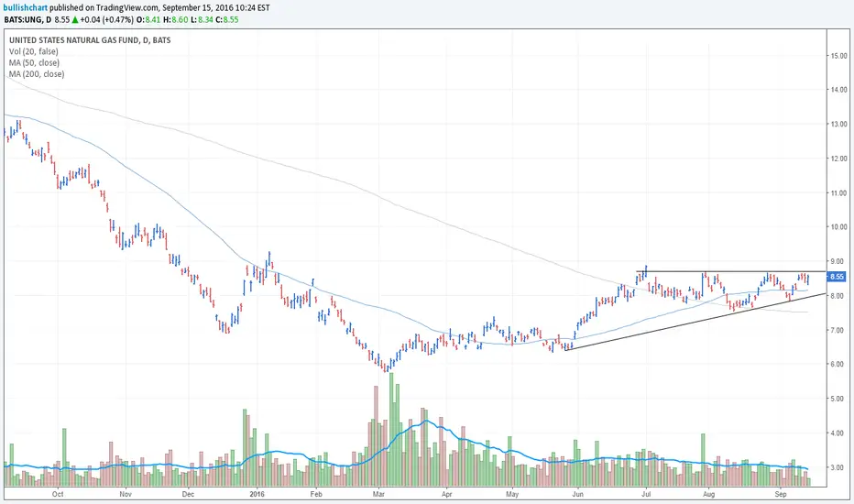Click the 10.00 price axis label
Viewport: 854px width, 504px height.
[x=838, y=226]
